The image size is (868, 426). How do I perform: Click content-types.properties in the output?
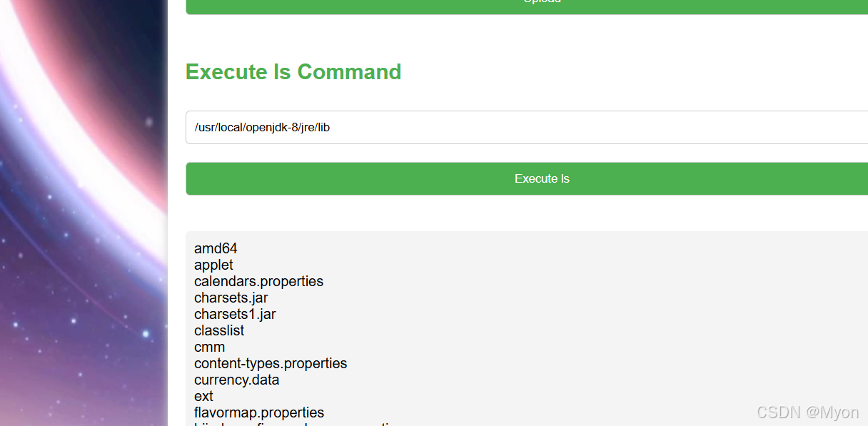[271, 363]
